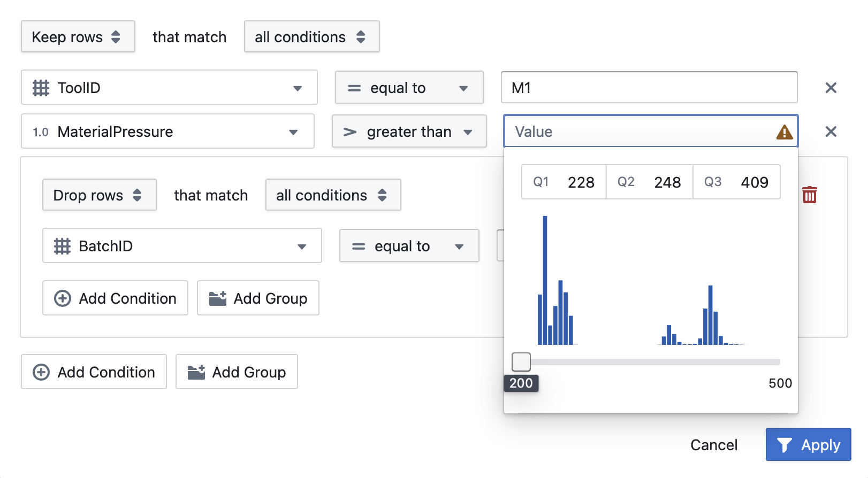This screenshot has height=478, width=868.
Task: Delete the Drop rows group via trash icon
Action: pos(810,195)
